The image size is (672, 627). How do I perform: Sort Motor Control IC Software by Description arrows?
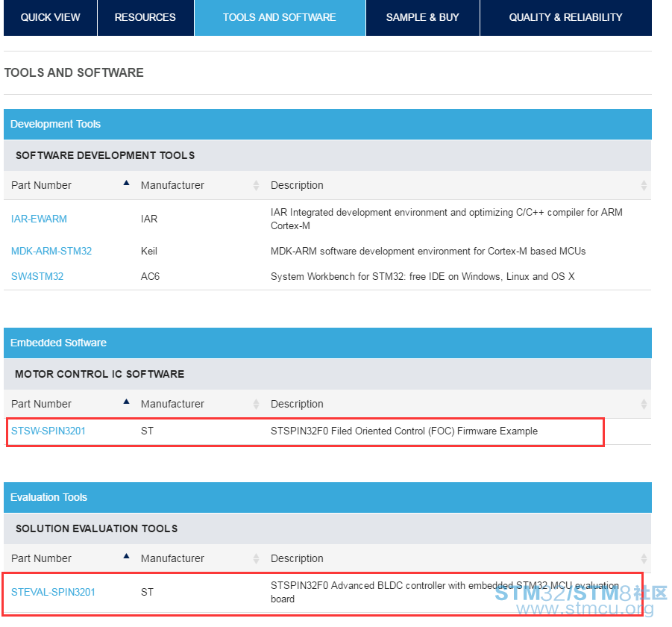click(x=644, y=404)
